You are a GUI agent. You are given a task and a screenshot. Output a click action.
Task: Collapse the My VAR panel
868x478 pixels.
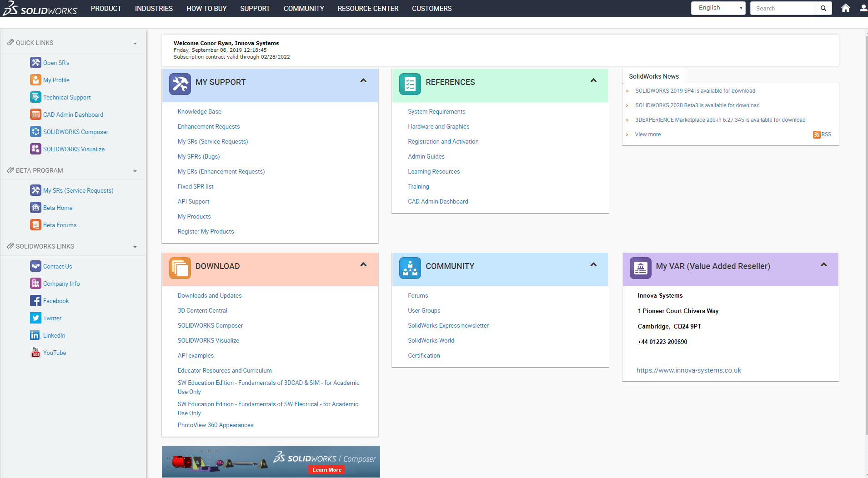click(x=823, y=265)
